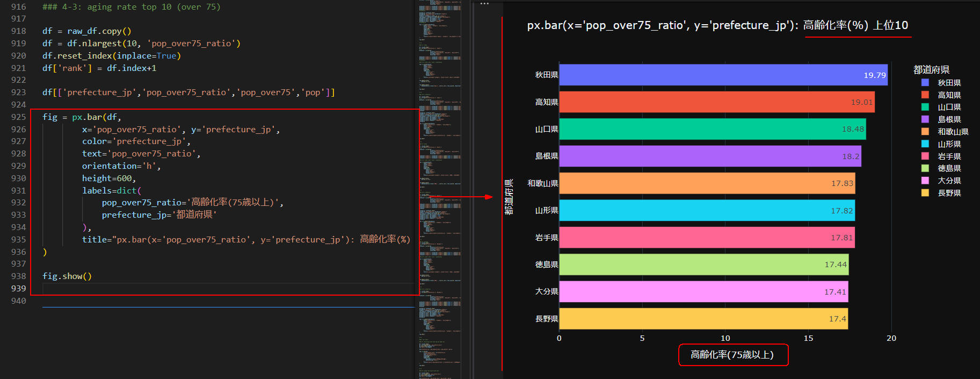Click the legend title 都道府県
Image resolution: width=980 pixels, height=379 pixels.
tap(931, 70)
